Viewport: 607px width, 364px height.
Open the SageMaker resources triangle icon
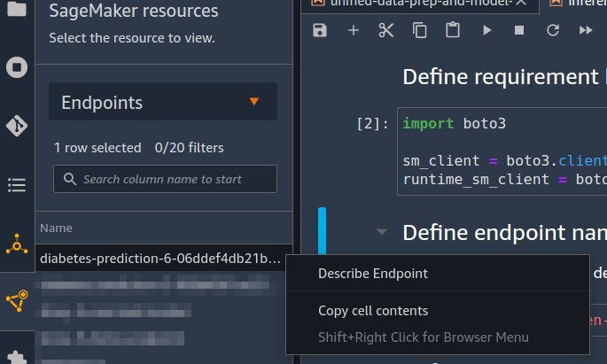pos(17,301)
